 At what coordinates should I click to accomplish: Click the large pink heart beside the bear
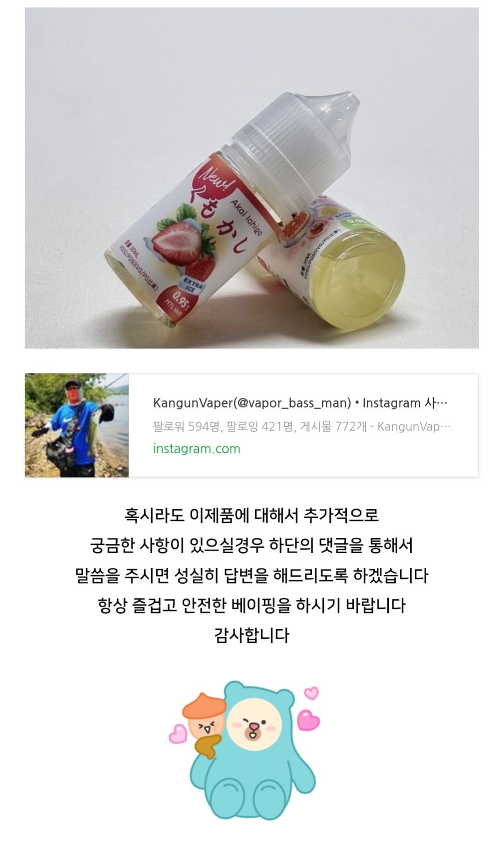pyautogui.click(x=308, y=719)
